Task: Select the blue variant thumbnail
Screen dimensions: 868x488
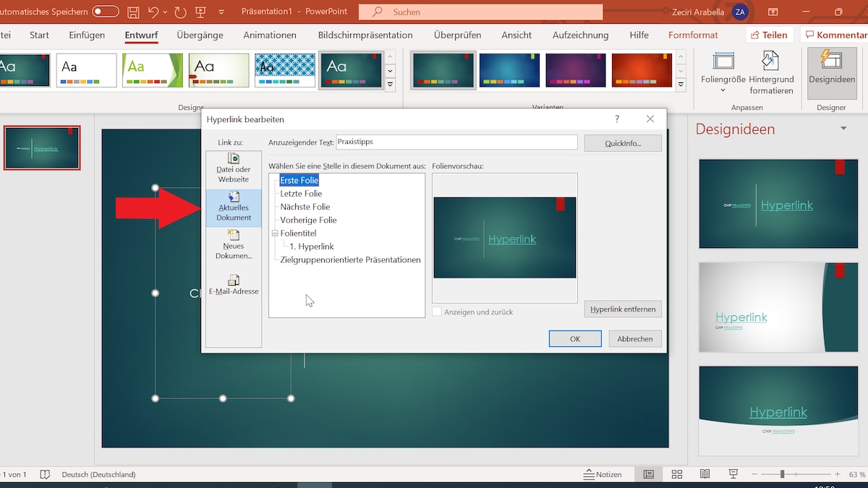Action: (509, 70)
